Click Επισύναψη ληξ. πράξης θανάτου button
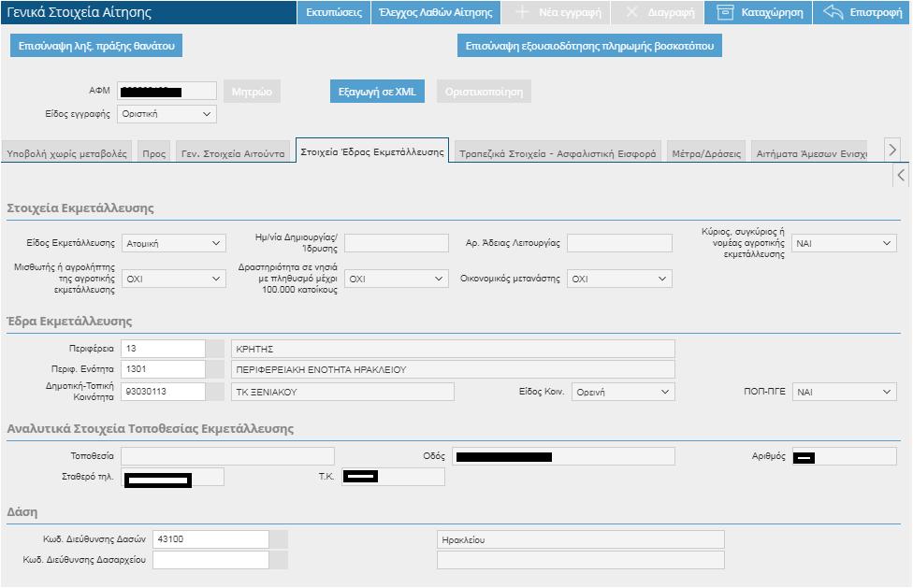Image resolution: width=913 pixels, height=588 pixels. click(96, 46)
